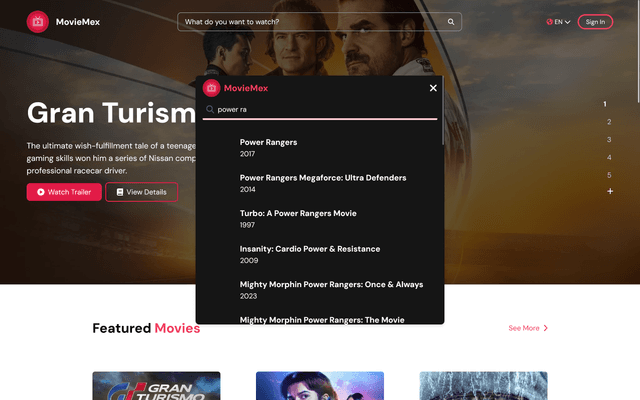Image resolution: width=640 pixels, height=400 pixels.
Task: Click the globe language icon
Action: tap(549, 22)
